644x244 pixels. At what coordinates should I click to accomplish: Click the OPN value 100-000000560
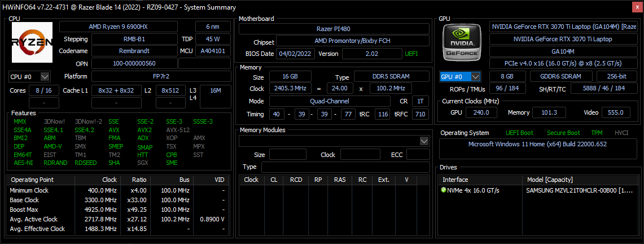pos(134,64)
